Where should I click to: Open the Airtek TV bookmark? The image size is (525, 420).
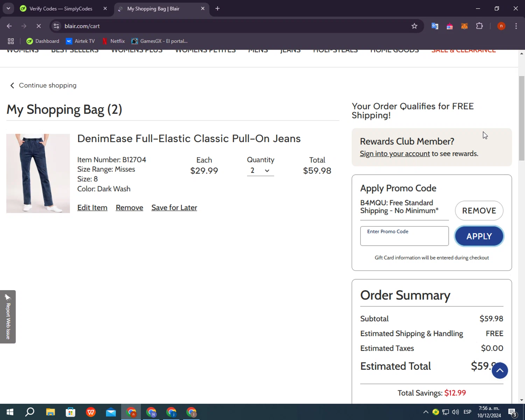80,41
